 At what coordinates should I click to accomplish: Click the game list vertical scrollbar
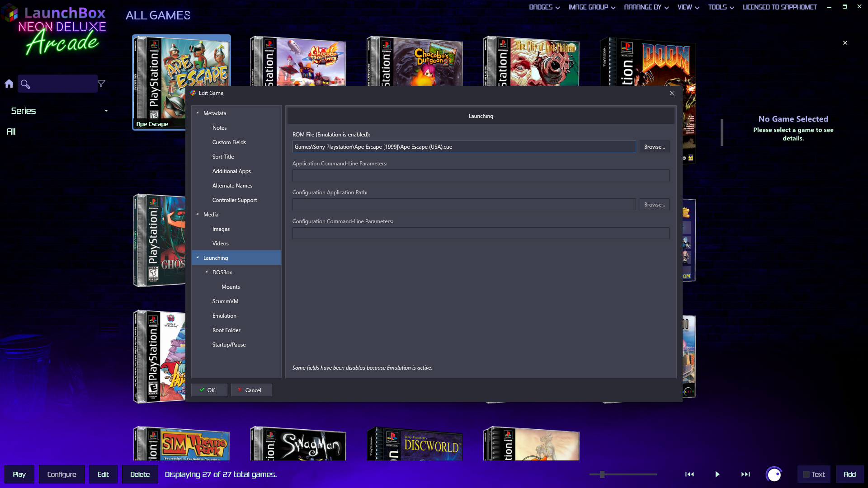click(x=722, y=132)
